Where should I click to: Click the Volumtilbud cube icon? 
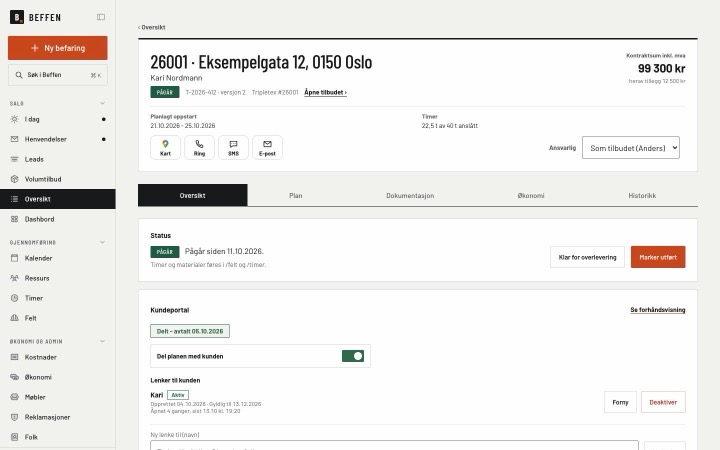[x=15, y=179]
